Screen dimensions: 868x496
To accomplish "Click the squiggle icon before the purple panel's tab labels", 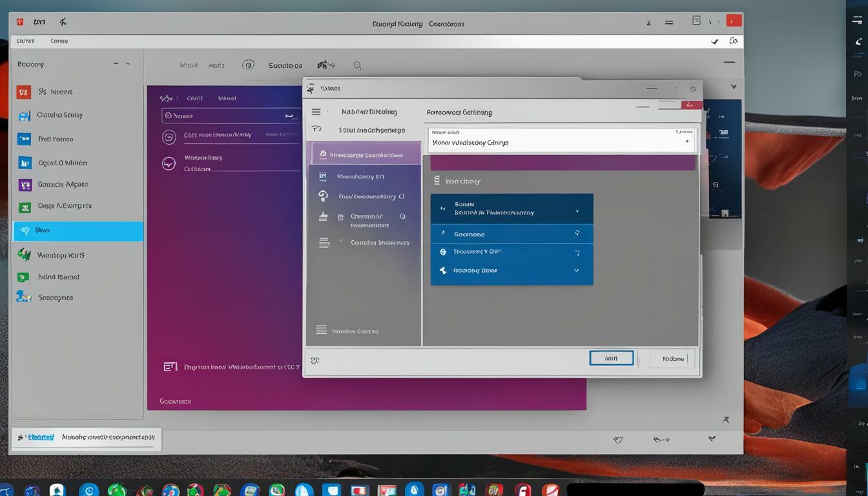I will tap(166, 98).
